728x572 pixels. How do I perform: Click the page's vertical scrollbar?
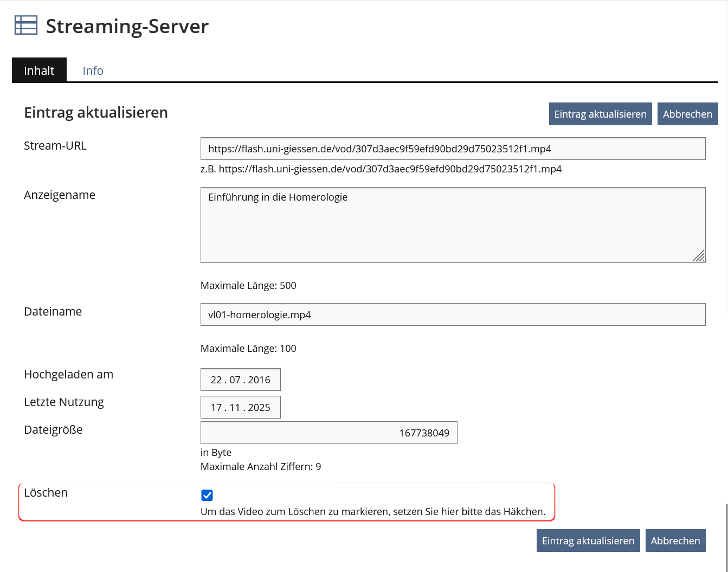(726, 537)
